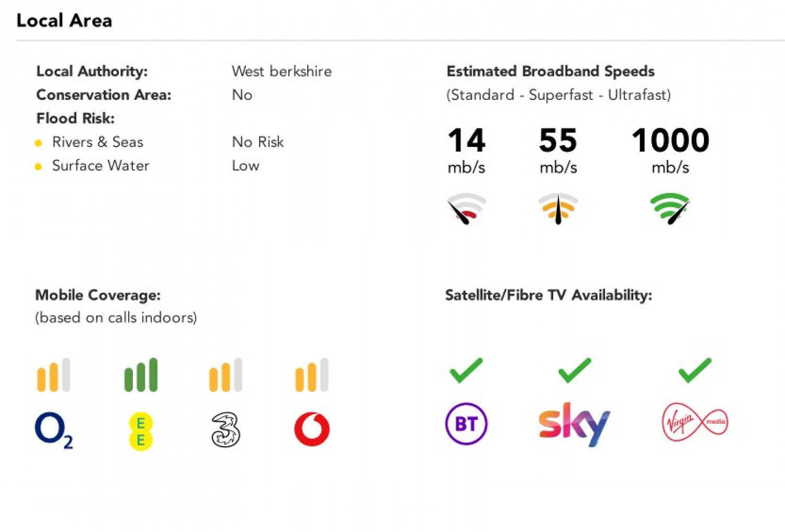The width and height of the screenshot is (785, 532).
Task: Click the 1000 mb/s ultrafast speed value
Action: point(670,140)
